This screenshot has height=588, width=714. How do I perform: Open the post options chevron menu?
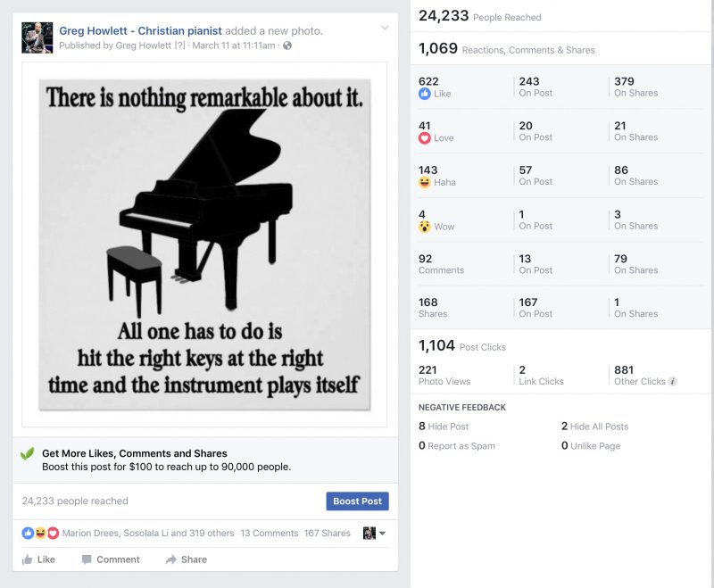coord(385,28)
